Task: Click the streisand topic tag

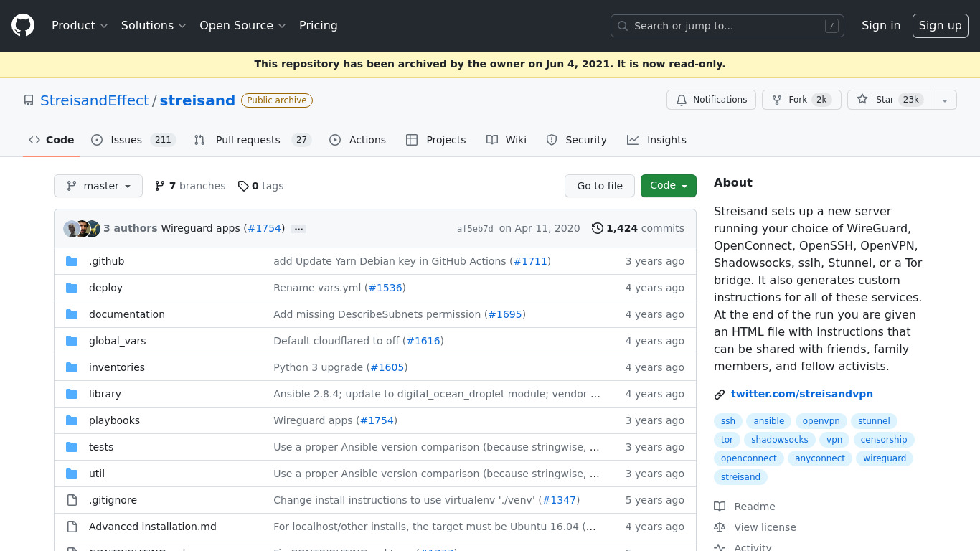Action: coord(740,477)
